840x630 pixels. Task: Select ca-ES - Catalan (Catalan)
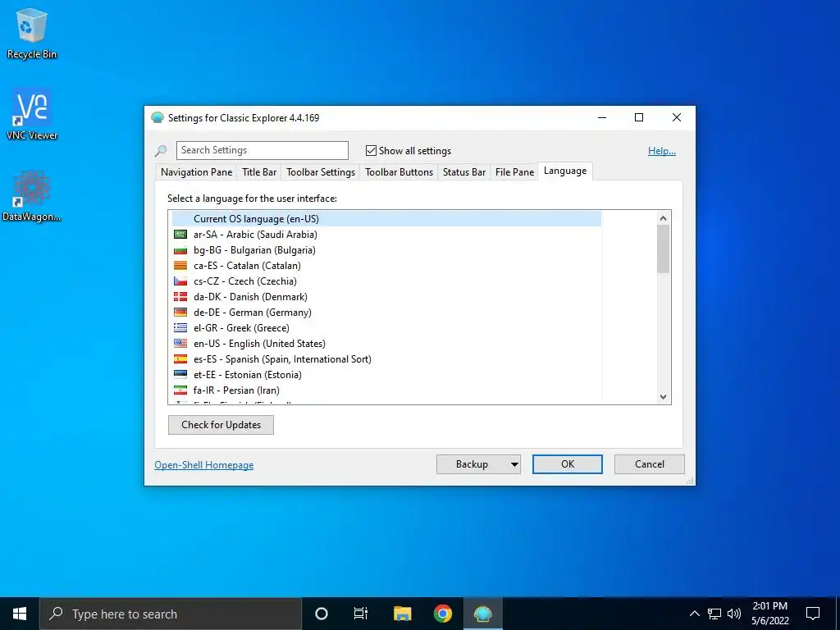coord(386,266)
